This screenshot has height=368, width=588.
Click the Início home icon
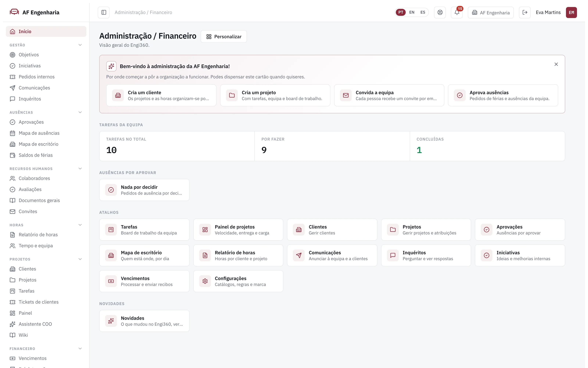[x=13, y=31]
